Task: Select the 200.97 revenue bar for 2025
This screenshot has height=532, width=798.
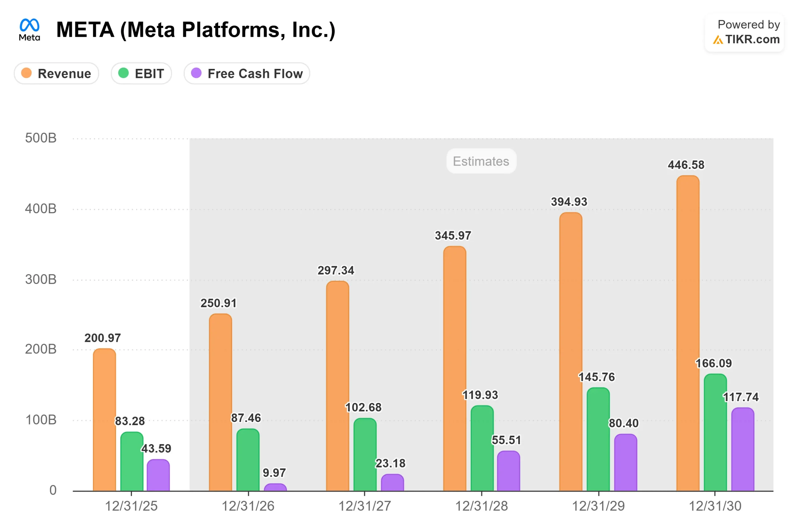Action: [104, 420]
